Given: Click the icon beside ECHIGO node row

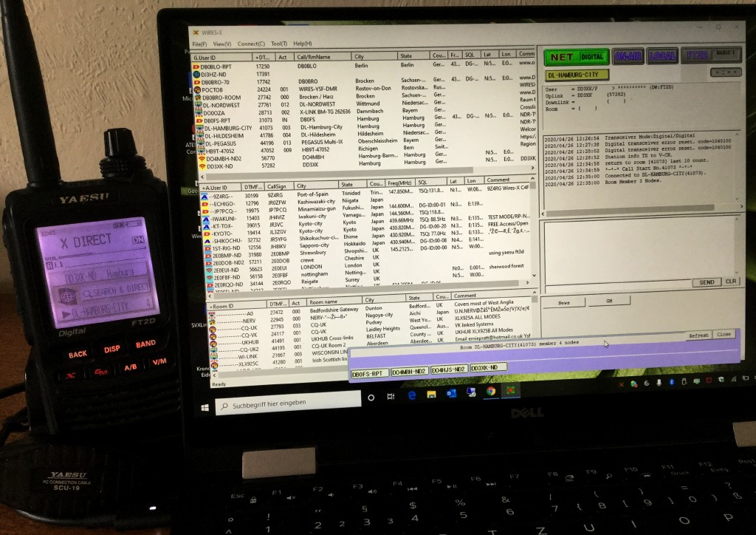Looking at the screenshot, I should pos(205,203).
